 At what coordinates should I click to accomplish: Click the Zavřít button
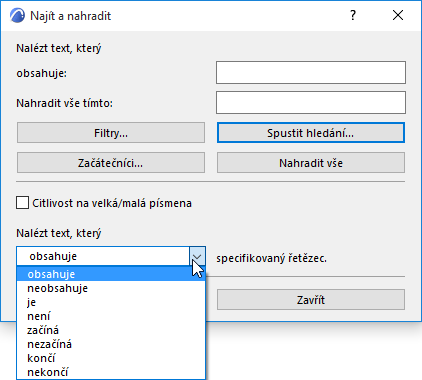(311, 300)
